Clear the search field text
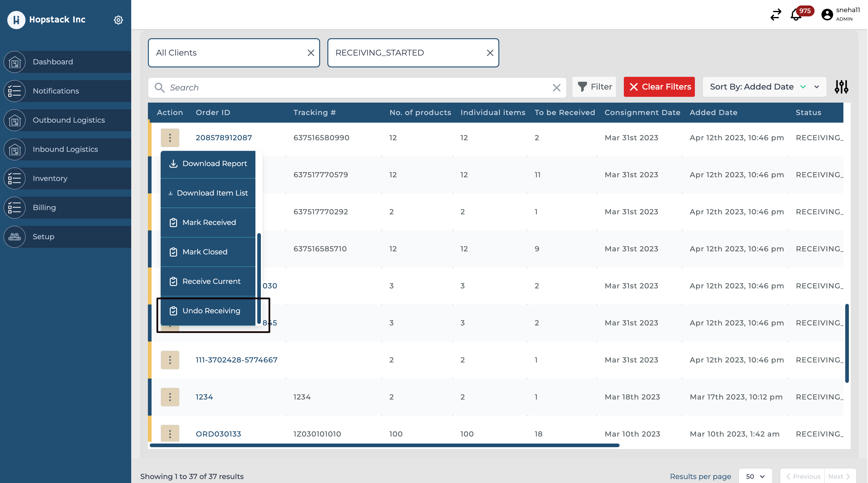The height and width of the screenshot is (483, 868). pyautogui.click(x=556, y=87)
